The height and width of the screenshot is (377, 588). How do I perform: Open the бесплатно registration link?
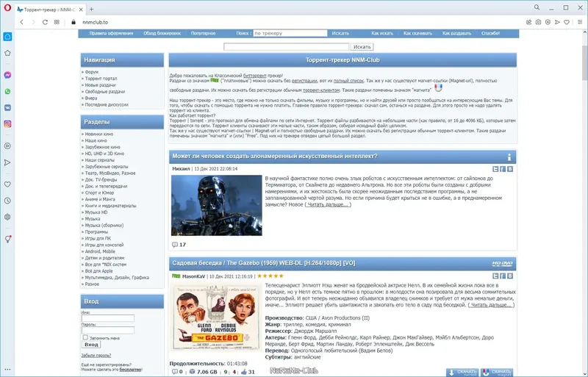pos(131,370)
